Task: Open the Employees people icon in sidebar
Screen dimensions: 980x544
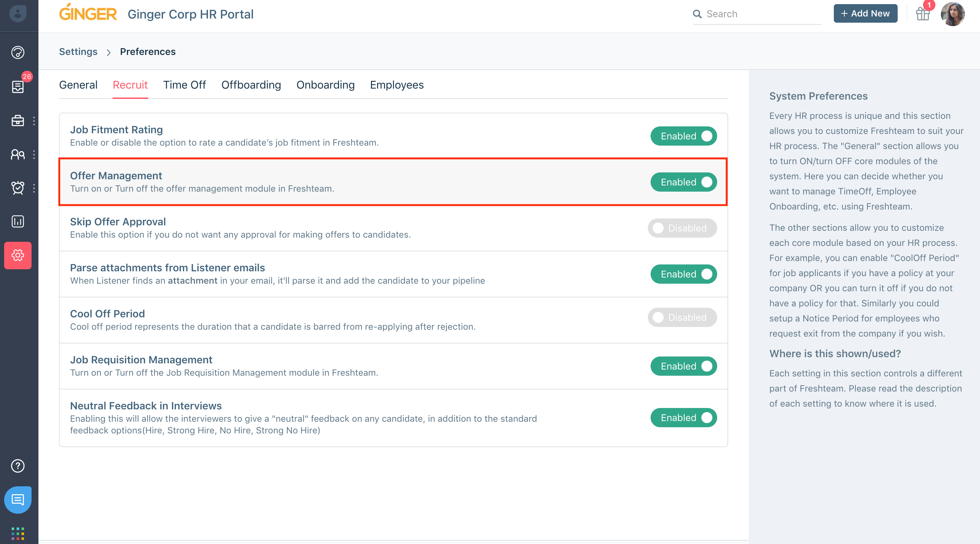Action: [17, 154]
